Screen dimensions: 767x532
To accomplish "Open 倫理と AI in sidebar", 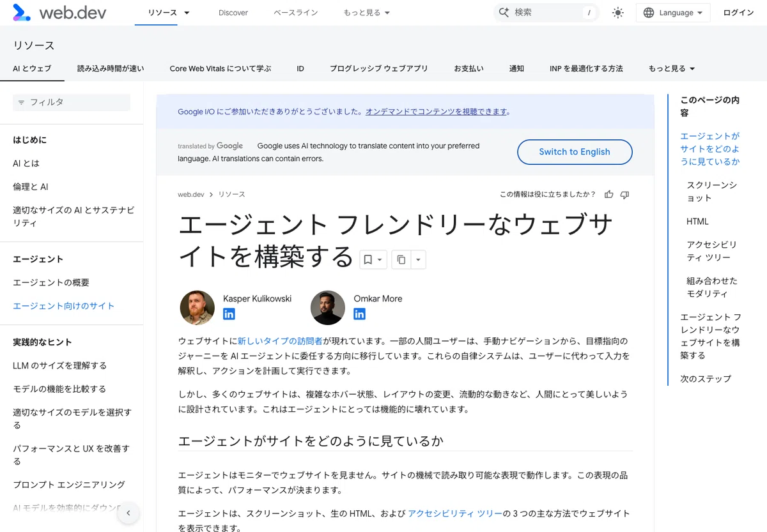I will point(31,187).
